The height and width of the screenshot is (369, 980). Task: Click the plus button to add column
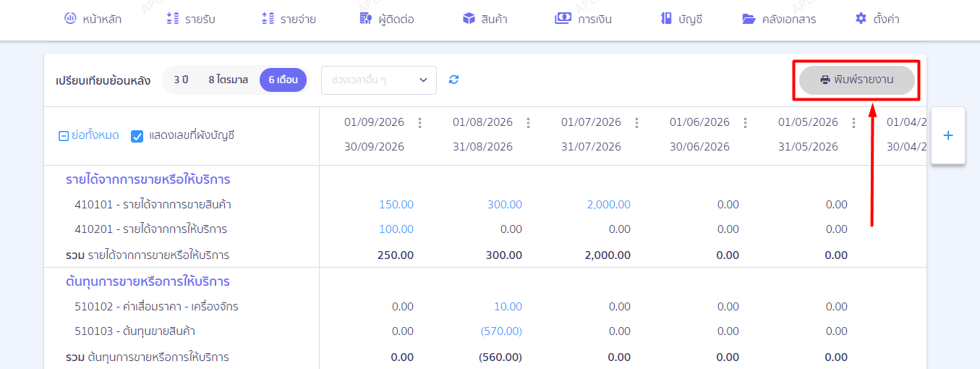point(948,135)
